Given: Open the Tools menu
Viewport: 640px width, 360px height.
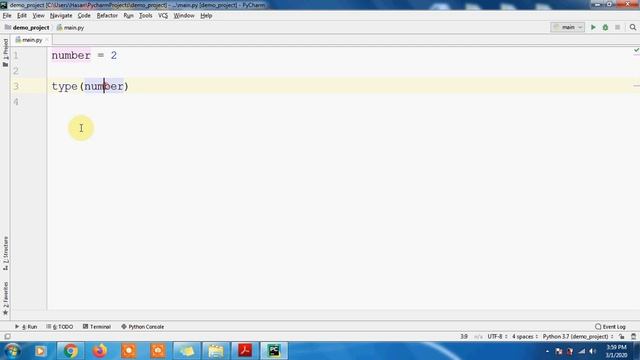Looking at the screenshot, I should click(145, 16).
